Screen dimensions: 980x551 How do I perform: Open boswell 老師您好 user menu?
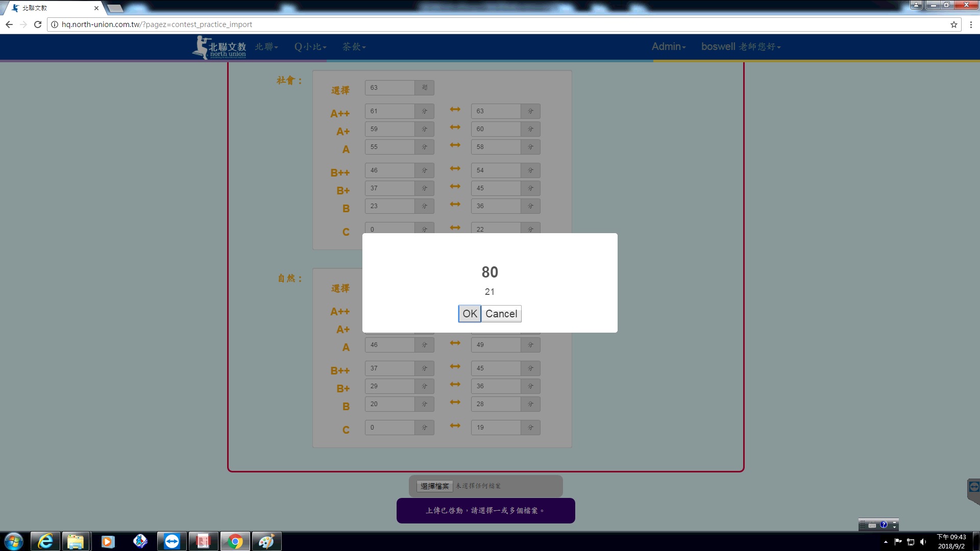[741, 47]
